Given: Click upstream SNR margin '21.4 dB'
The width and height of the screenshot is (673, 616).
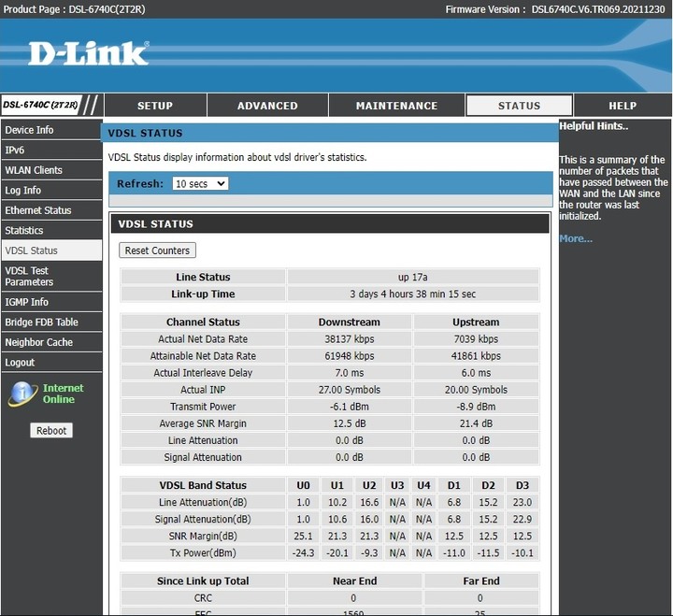Looking at the screenshot, I should coord(476,423).
